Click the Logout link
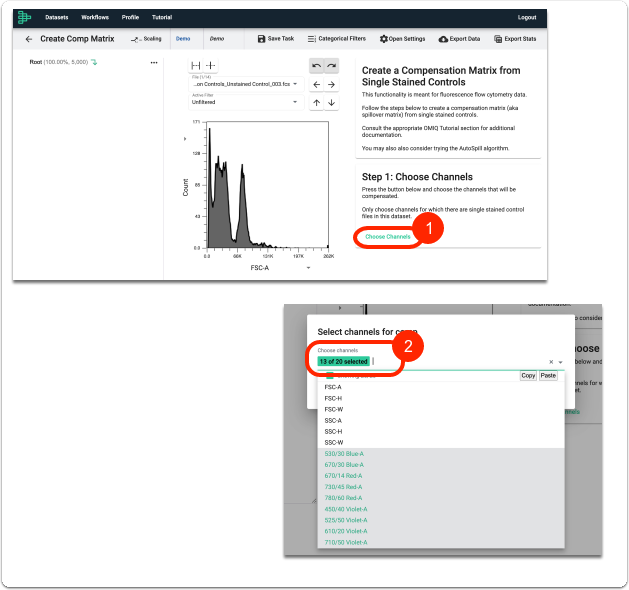The width and height of the screenshot is (629, 590). tap(527, 17)
